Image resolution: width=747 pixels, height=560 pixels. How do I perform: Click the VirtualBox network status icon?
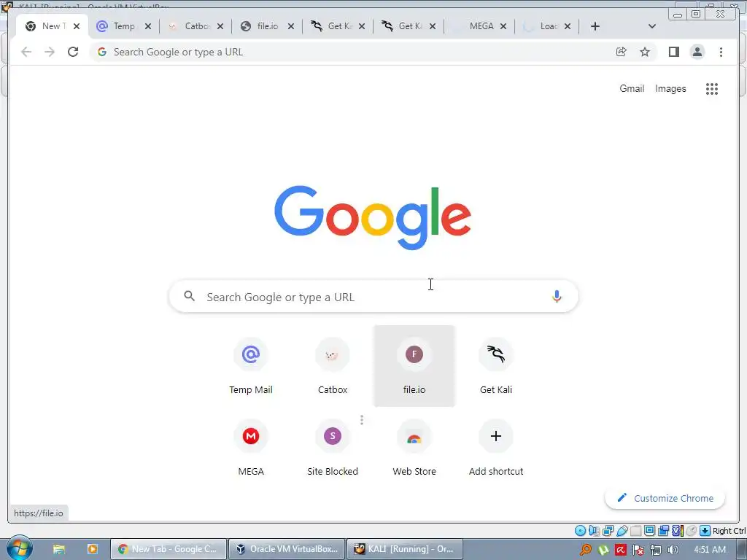pyautogui.click(x=608, y=531)
